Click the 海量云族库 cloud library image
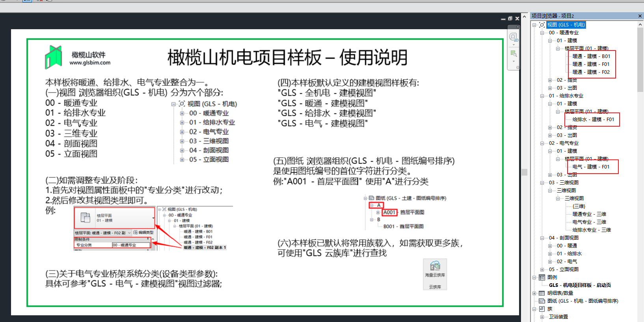Screen dimensions: 644x322 tap(435, 275)
